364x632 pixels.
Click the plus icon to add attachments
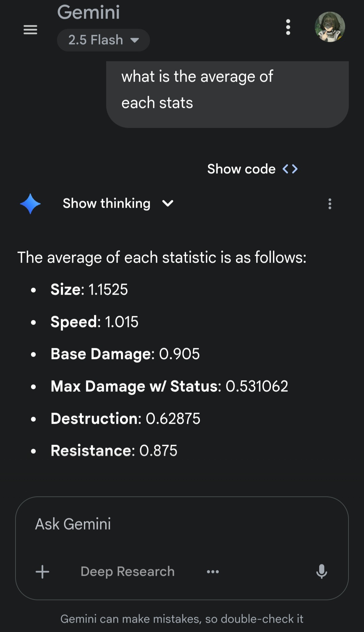tap(42, 572)
